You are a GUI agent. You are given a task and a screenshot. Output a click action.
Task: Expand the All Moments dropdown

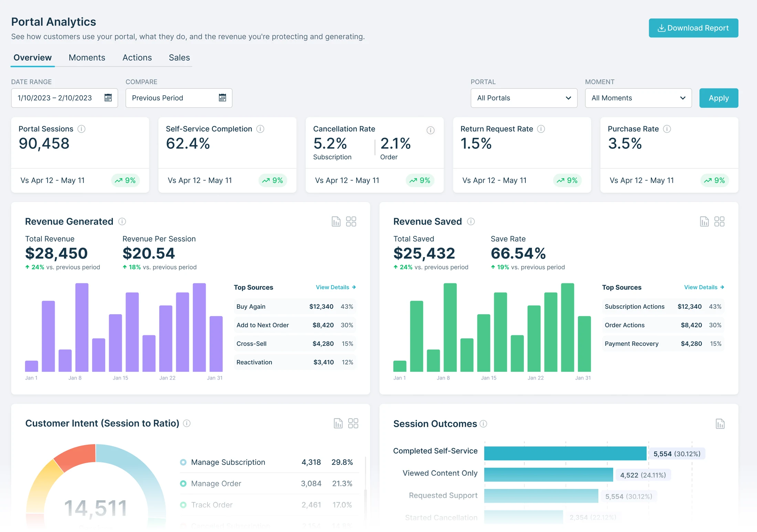(x=638, y=98)
